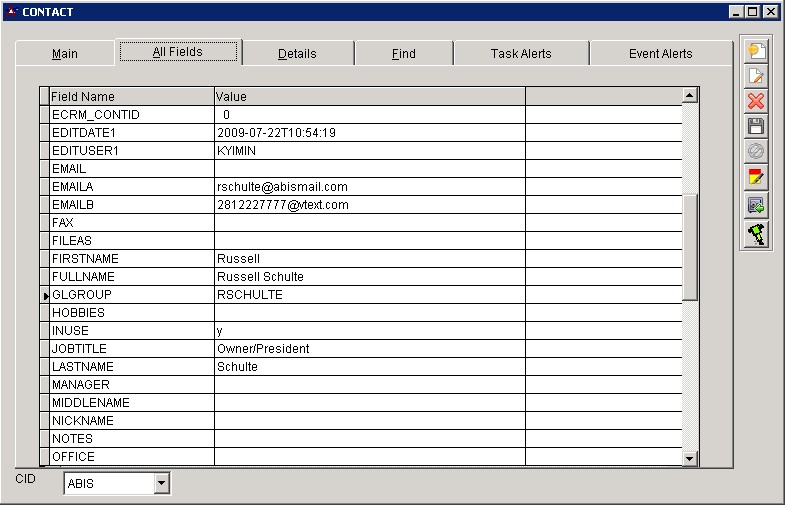The width and height of the screenshot is (785, 505).
Task: Click the JOBTITLE value Owner/President
Action: [x=369, y=349]
